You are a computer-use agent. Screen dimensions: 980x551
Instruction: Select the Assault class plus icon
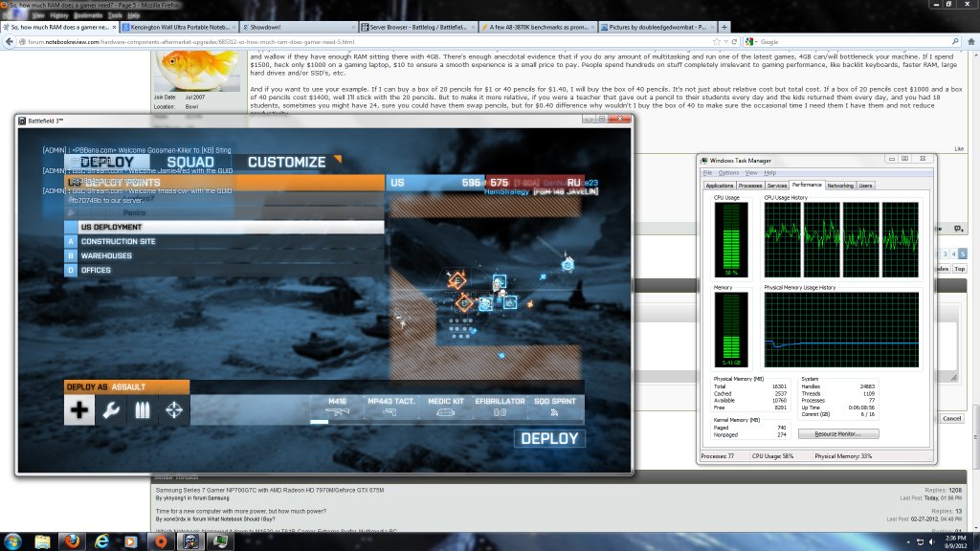[x=79, y=409]
